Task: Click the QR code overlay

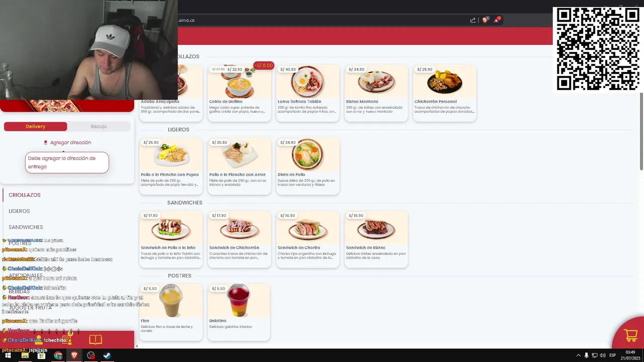Action: [598, 49]
